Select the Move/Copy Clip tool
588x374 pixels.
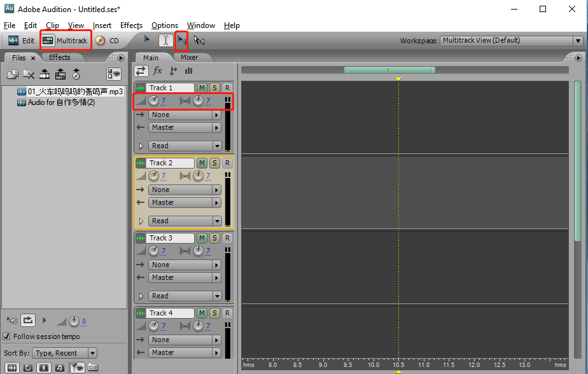[182, 40]
